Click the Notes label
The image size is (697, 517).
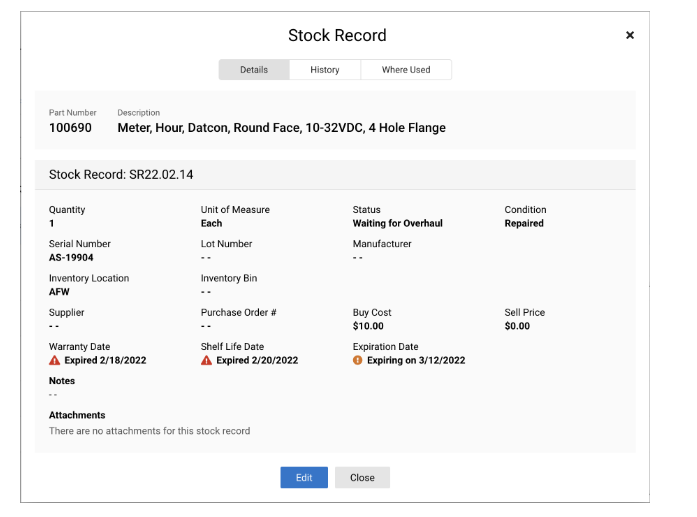[62, 381]
